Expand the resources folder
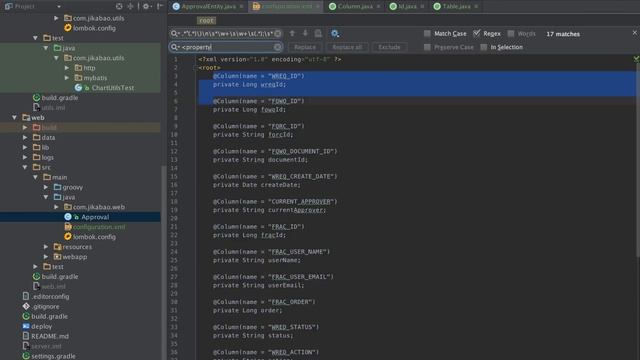Image resolution: width=640 pixels, height=360 pixels. point(46,247)
